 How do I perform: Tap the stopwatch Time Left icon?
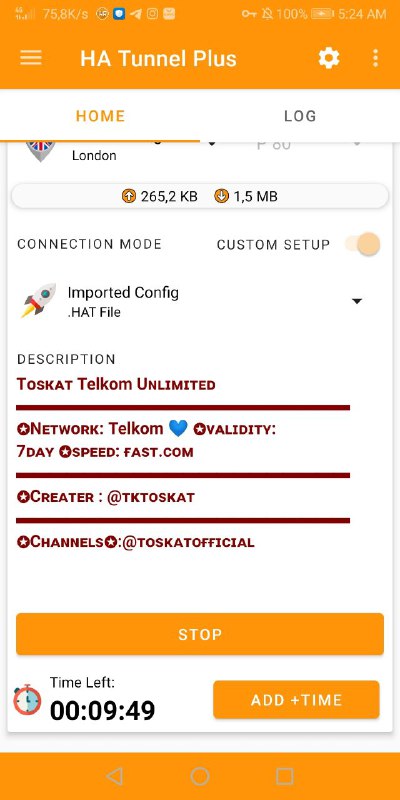(27, 699)
